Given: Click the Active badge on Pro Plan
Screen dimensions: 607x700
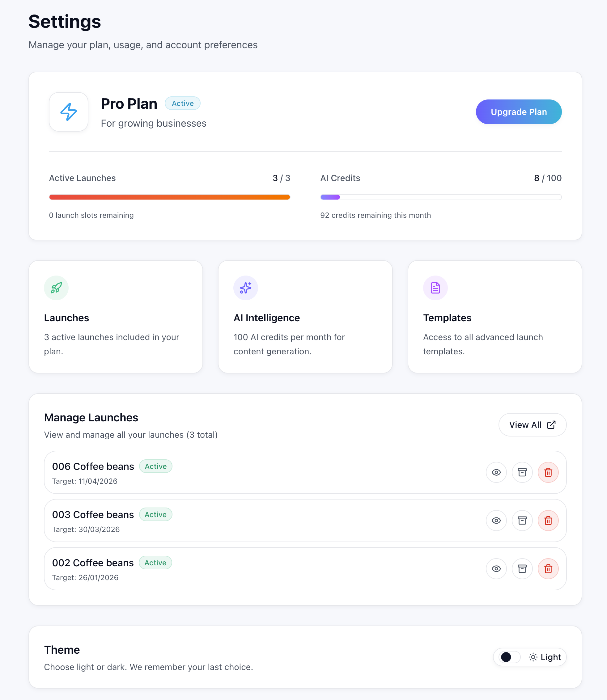Looking at the screenshot, I should (x=182, y=103).
